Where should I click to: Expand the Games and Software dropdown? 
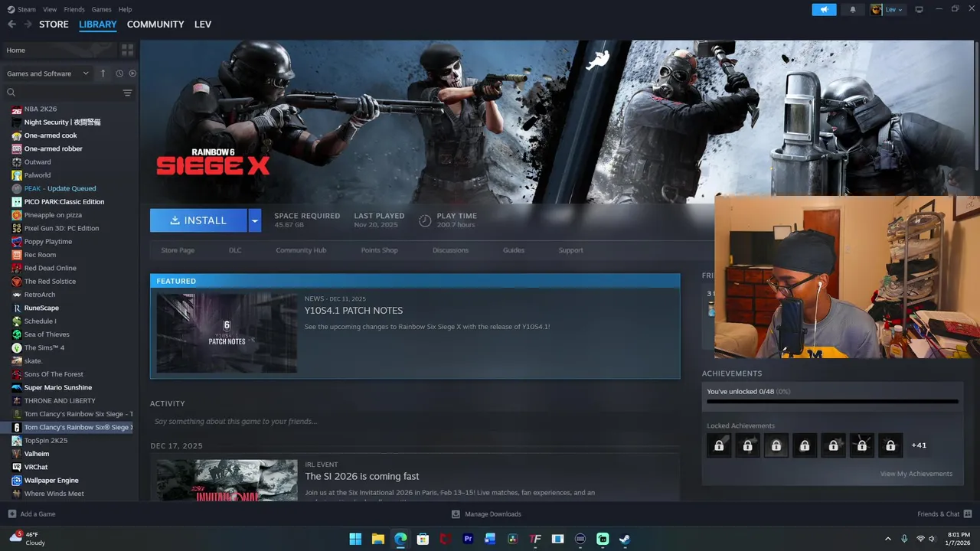(48, 73)
